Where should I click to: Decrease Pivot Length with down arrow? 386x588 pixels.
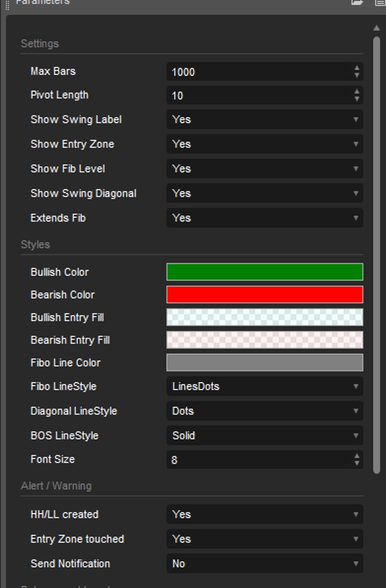pos(357,99)
